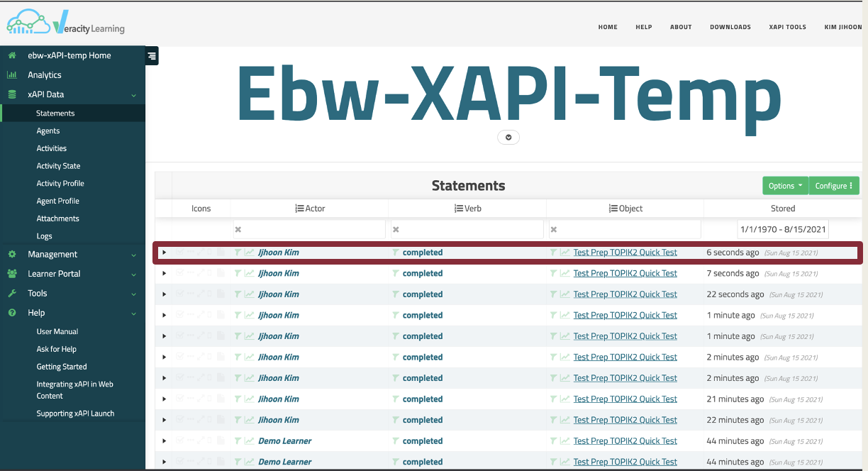Filter by actor in the 6 seconds ago row
Viewport: 868px width, 471px height.
click(238, 253)
